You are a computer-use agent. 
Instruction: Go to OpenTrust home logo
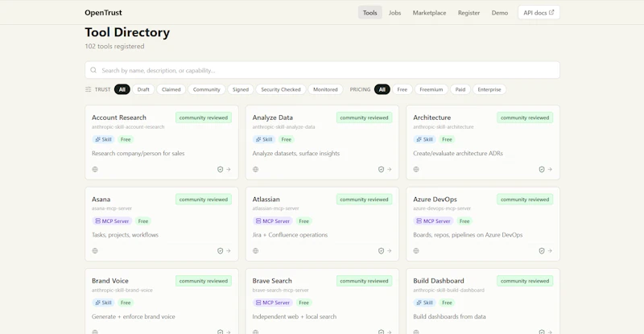coord(103,13)
